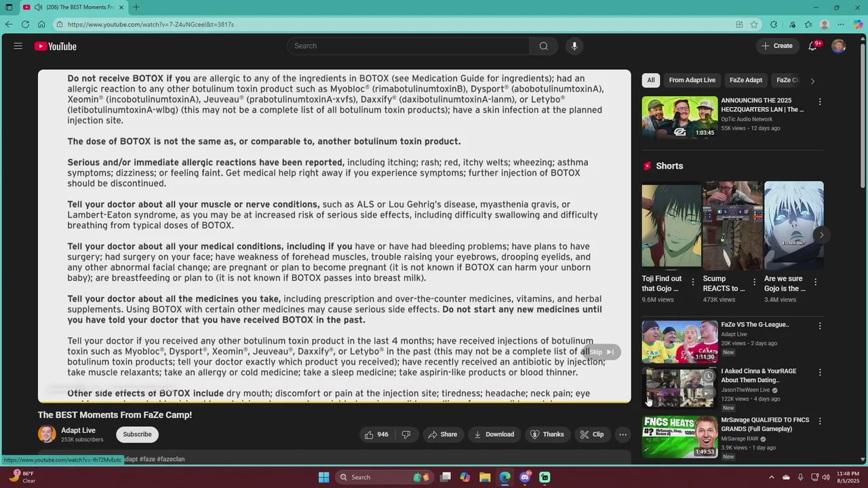Open the browser home page
Viewport: 868px width, 488px height.
(x=41, y=24)
